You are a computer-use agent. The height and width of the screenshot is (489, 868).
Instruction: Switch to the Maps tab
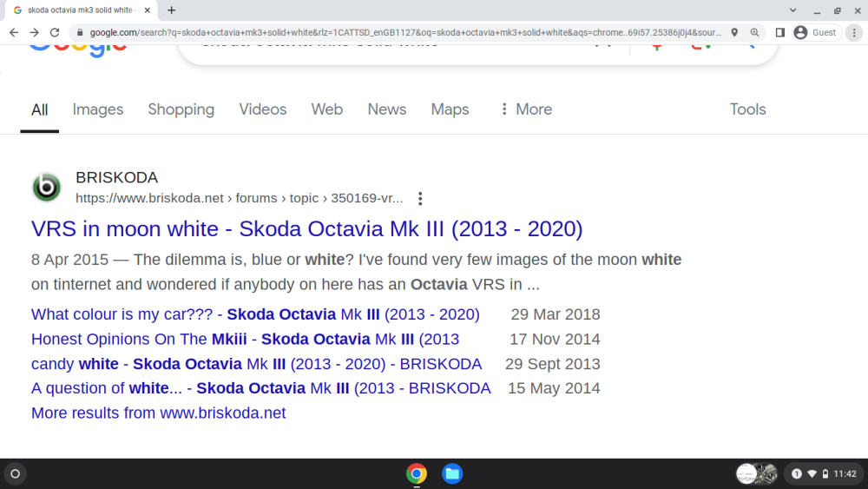[x=450, y=109]
